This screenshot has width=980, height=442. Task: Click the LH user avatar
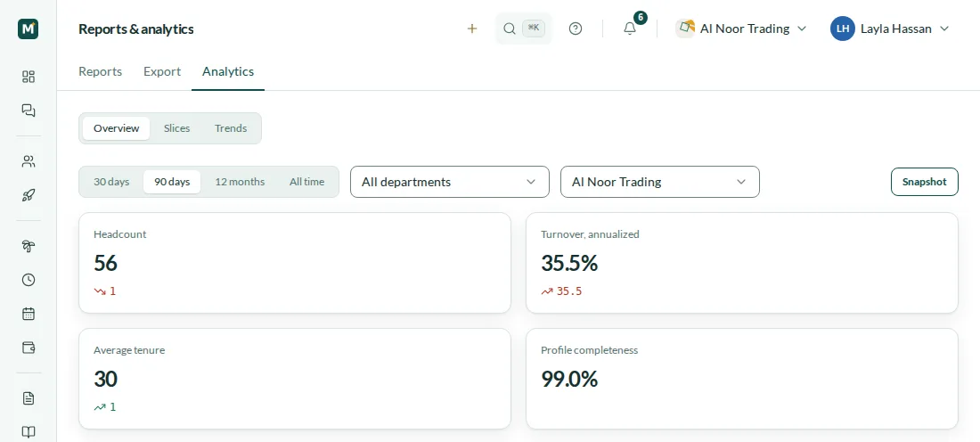(x=843, y=29)
